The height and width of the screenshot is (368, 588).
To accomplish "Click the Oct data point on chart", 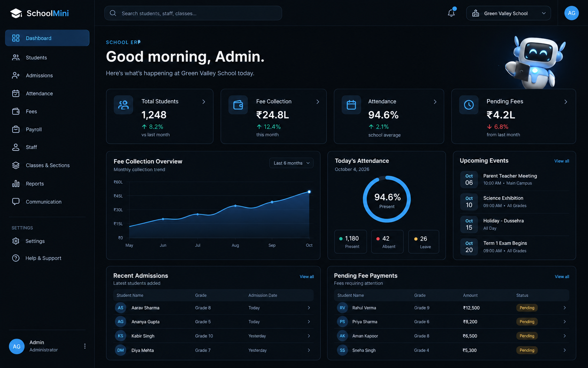I will click(x=309, y=192).
